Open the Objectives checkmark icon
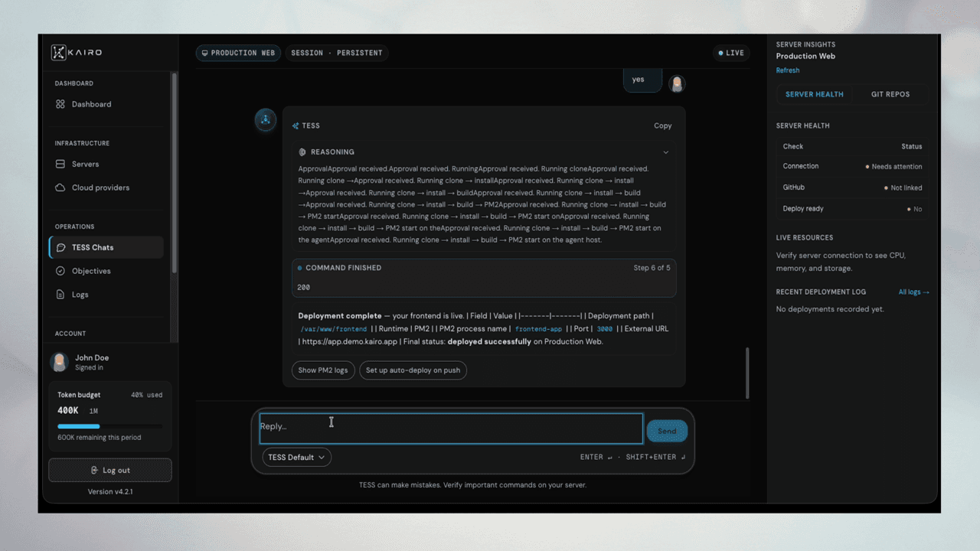 click(60, 271)
